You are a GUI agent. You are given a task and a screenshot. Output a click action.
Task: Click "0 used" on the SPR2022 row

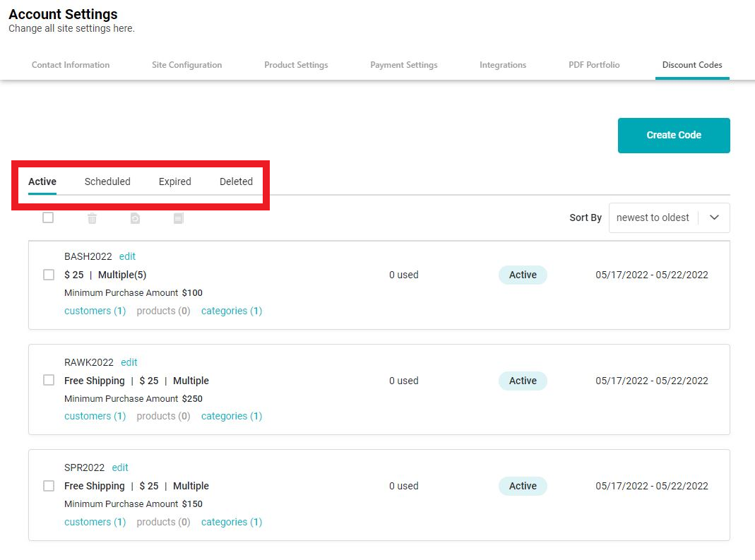(x=403, y=487)
